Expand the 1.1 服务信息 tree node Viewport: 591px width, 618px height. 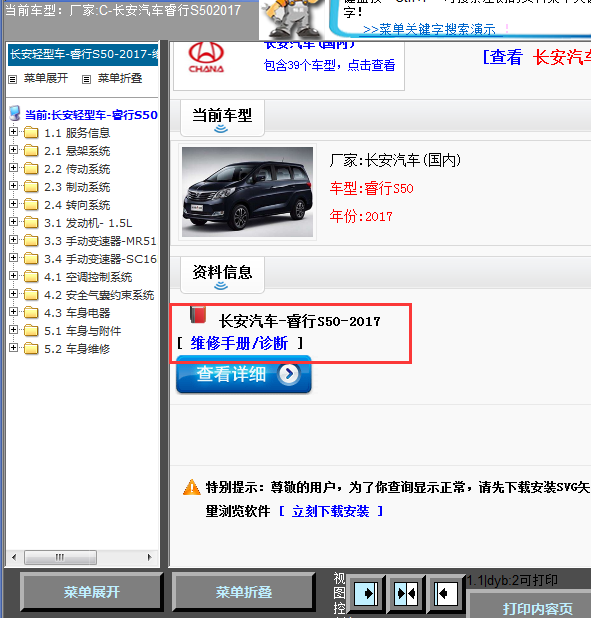[13, 132]
